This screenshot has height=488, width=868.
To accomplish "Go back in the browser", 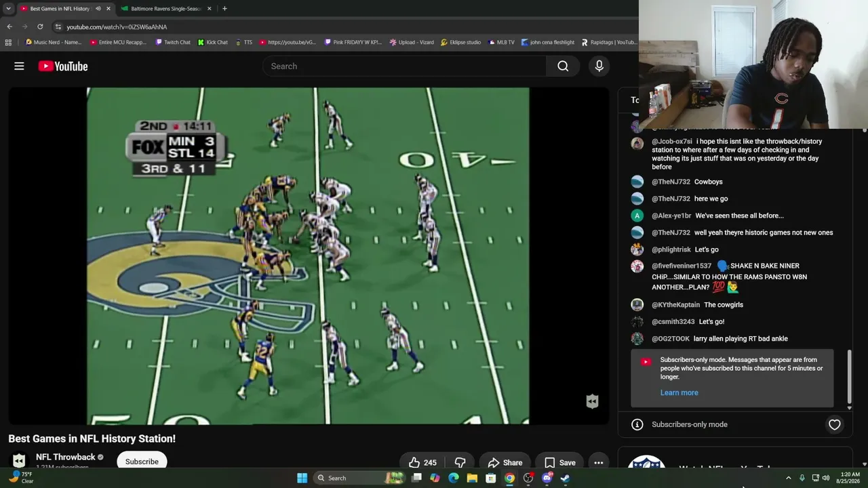I will 9,26.
